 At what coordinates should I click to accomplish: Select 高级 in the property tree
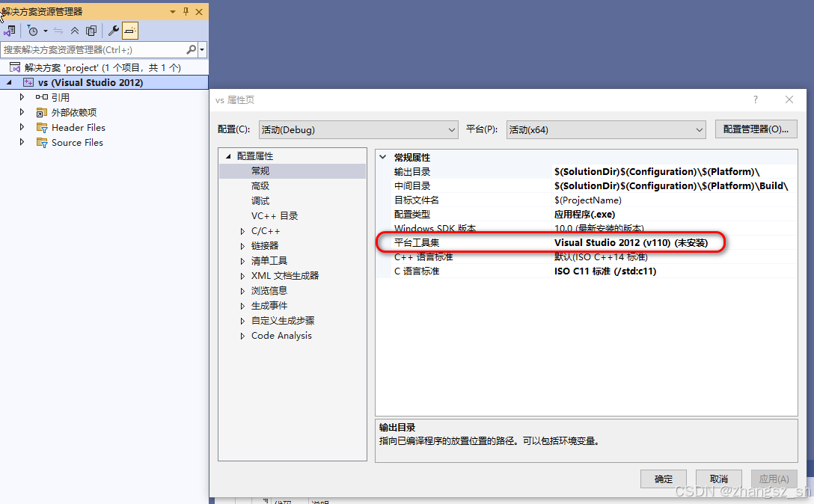click(x=260, y=185)
